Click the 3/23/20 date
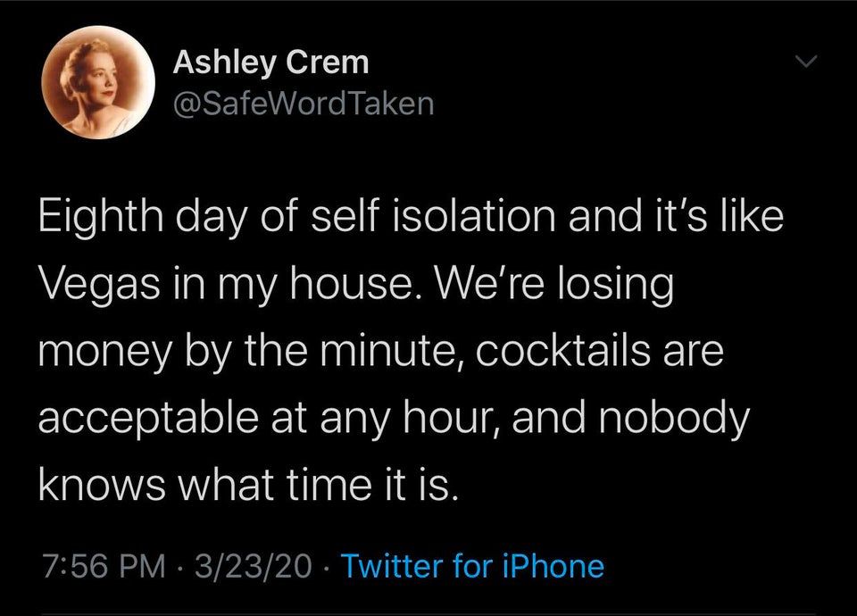The image size is (857, 616). [253, 566]
